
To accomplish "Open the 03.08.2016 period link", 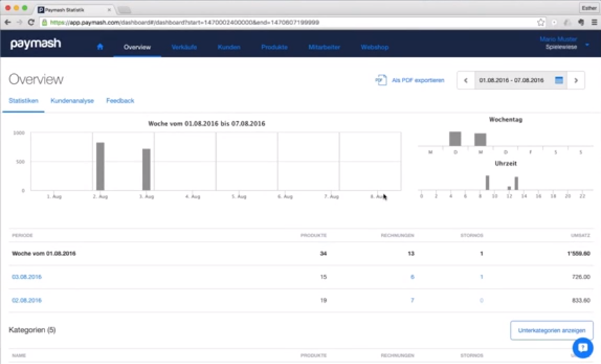I will tap(26, 277).
